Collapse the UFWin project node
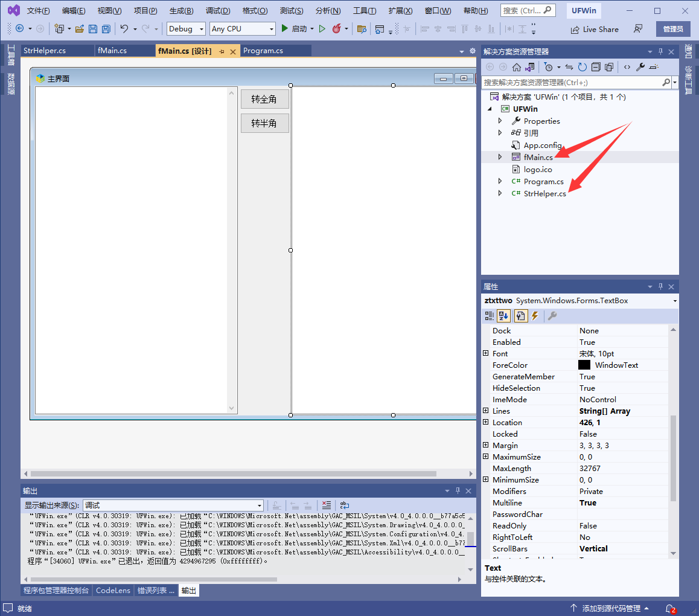699x616 pixels. click(490, 108)
